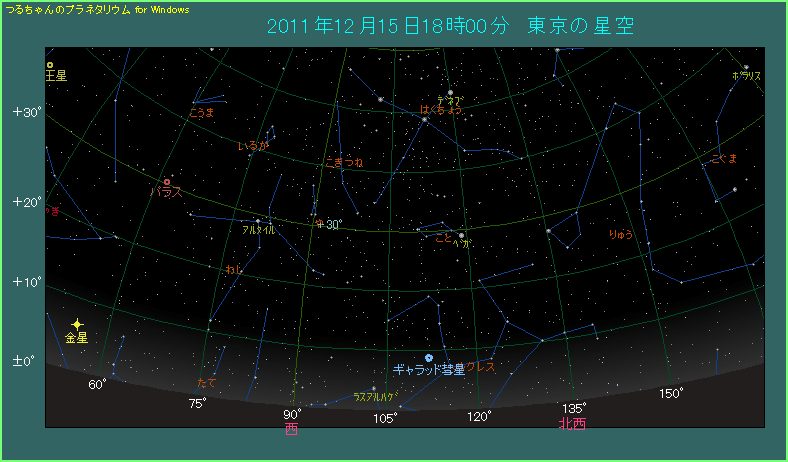Screen dimensions: 788x462
Task: Click the こぎつね (Vulpecula) constellation label
Action: (x=344, y=162)
